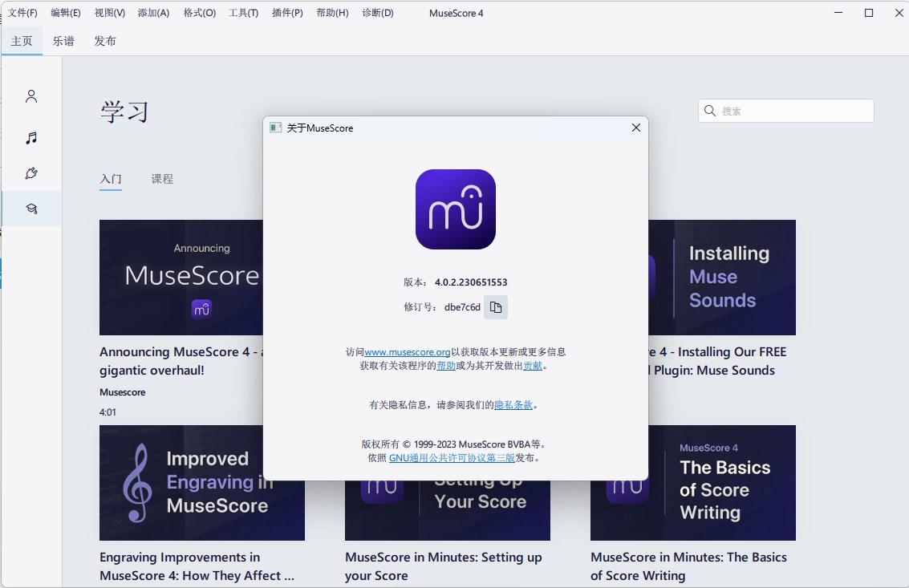
Task: Copy the revision number dbe7c6d
Action: pyautogui.click(x=495, y=306)
